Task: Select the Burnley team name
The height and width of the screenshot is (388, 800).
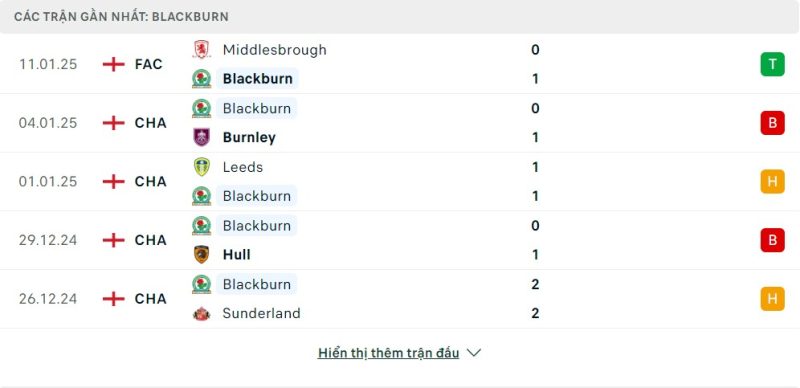Action: [249, 137]
